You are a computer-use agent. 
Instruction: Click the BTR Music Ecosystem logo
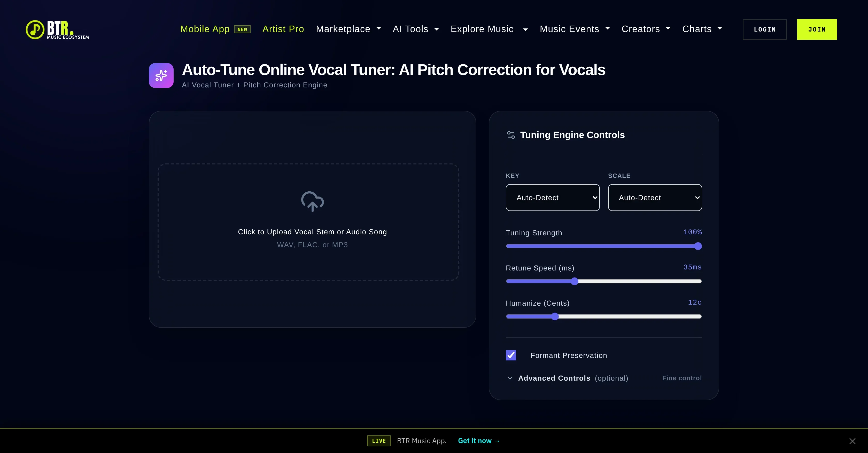(x=57, y=30)
